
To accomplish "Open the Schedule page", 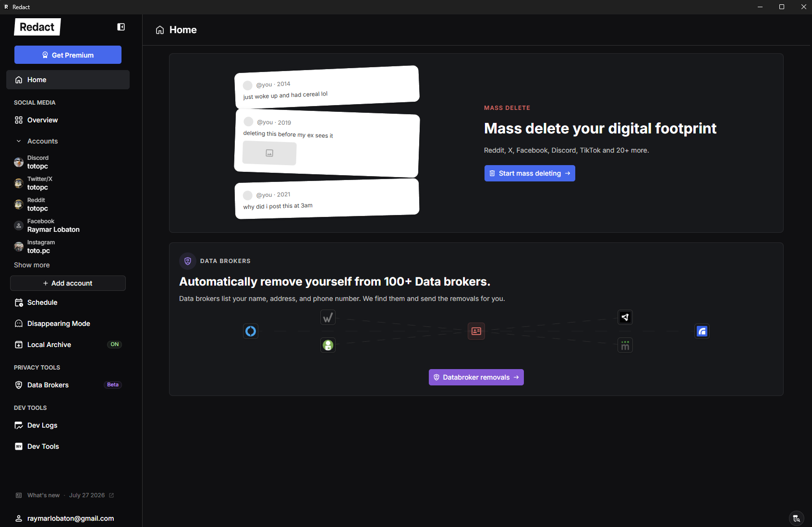I will 68,302.
